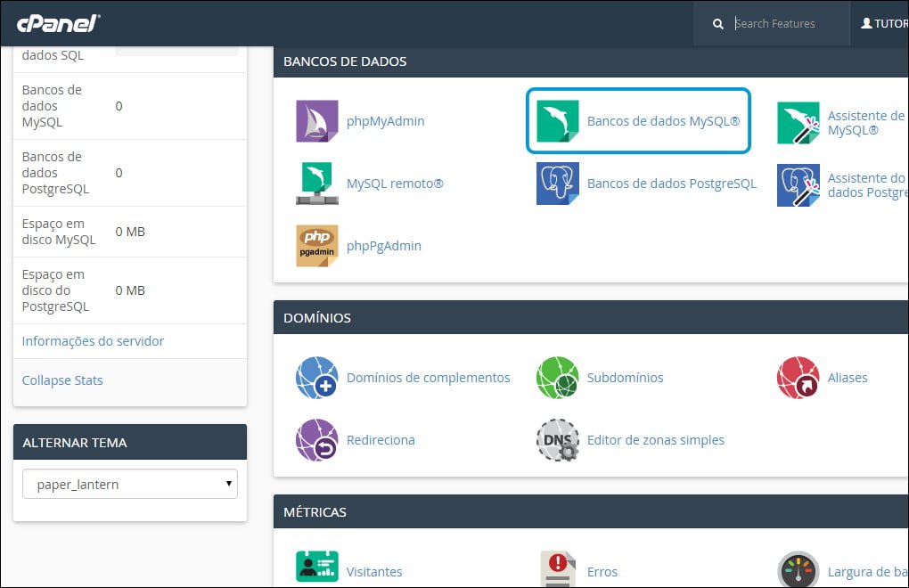Click the red Aliases globe icon

[x=798, y=378]
